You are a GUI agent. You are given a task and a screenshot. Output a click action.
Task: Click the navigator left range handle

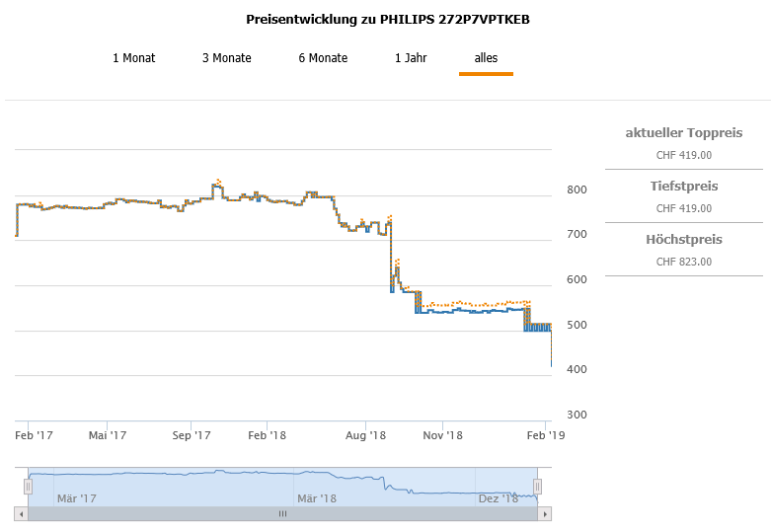(28, 486)
